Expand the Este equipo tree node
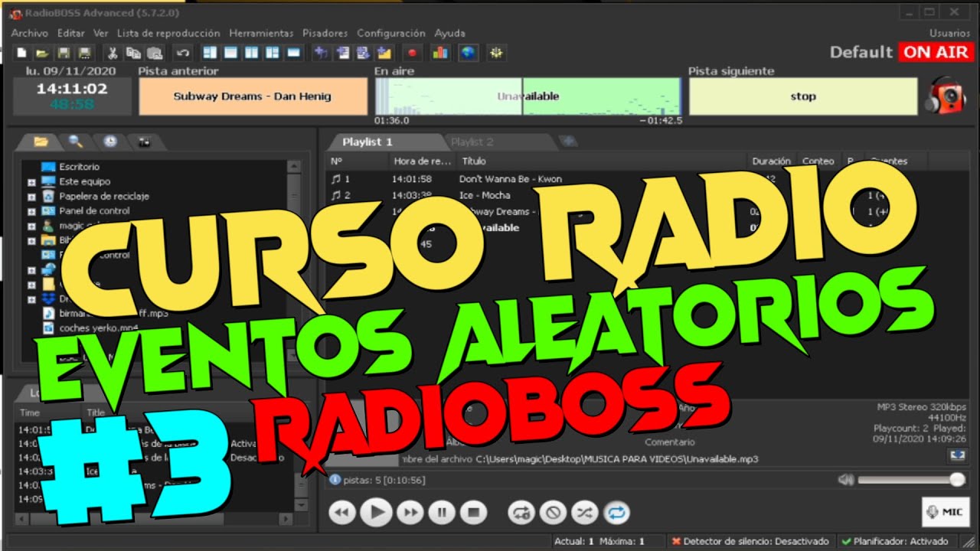980x551 pixels. [x=31, y=182]
